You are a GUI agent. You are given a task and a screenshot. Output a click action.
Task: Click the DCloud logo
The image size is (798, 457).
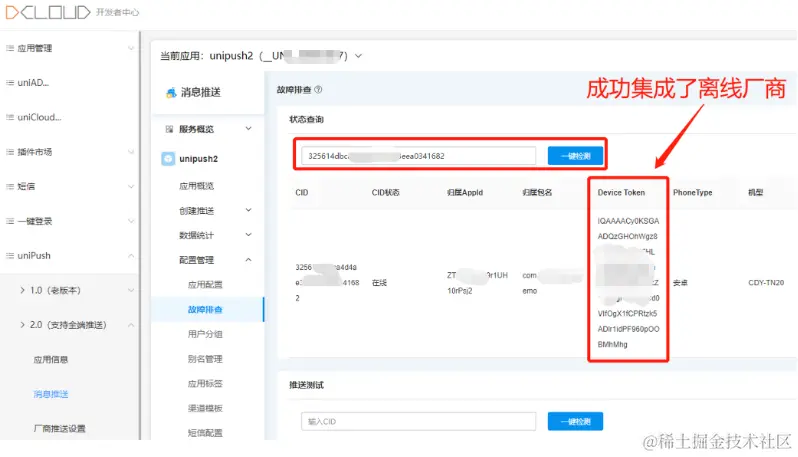click(x=48, y=12)
